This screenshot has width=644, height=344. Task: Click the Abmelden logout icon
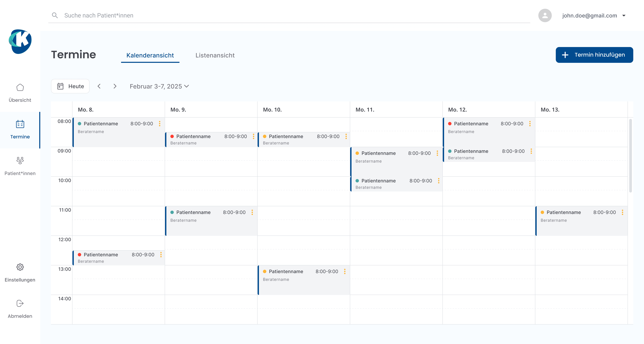[20, 303]
